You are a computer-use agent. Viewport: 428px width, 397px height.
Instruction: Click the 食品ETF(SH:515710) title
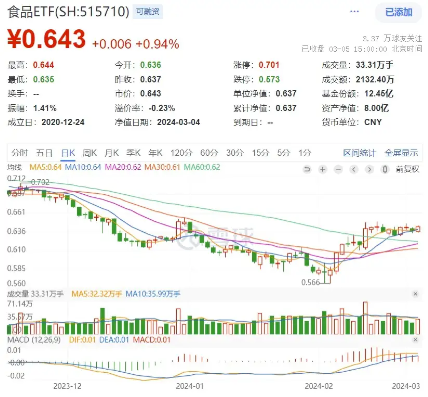point(68,12)
